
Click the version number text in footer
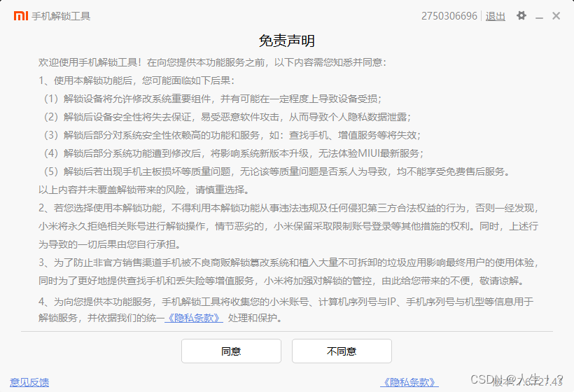click(527, 382)
